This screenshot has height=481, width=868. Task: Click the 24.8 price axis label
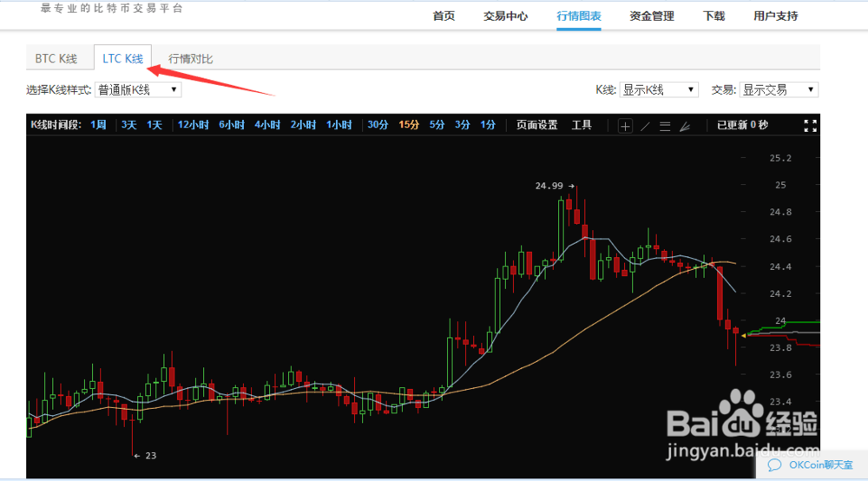(x=780, y=212)
